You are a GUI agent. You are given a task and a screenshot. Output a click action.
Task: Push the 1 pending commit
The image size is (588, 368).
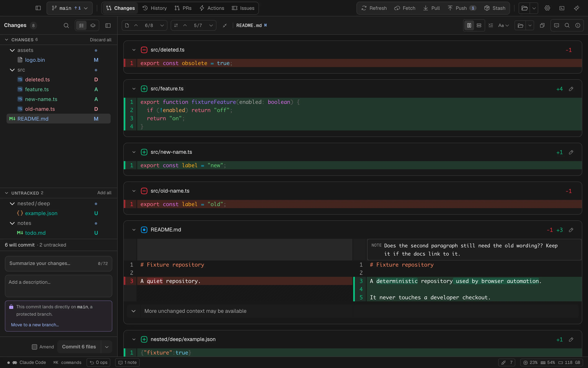[462, 8]
